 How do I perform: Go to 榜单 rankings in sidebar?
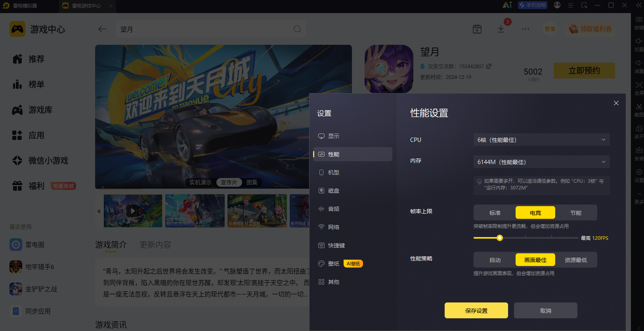29,84
